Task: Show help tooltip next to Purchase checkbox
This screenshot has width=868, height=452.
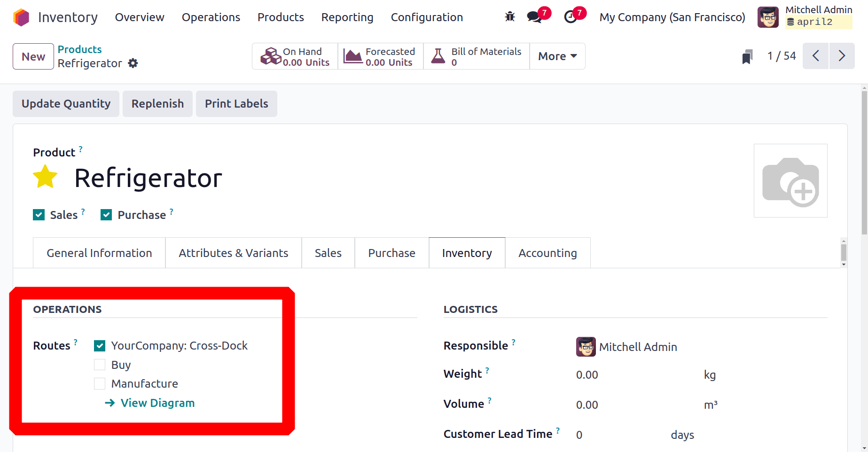Action: pyautogui.click(x=171, y=211)
